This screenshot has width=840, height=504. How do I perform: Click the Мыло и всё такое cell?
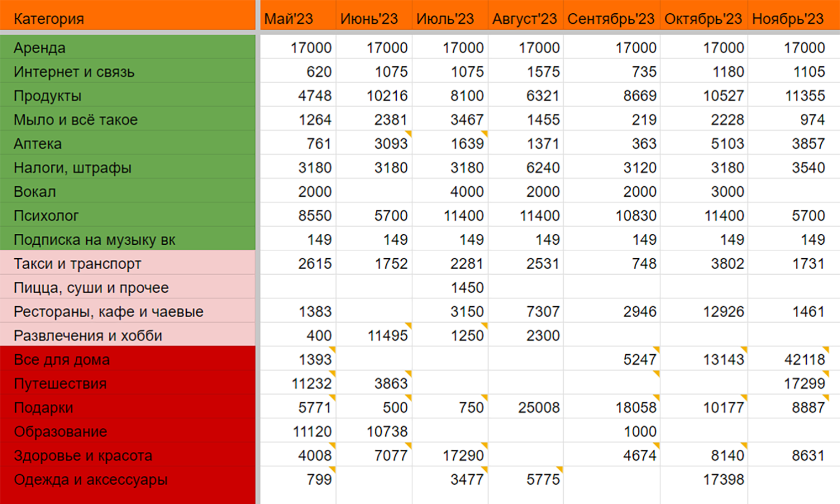[x=128, y=119]
